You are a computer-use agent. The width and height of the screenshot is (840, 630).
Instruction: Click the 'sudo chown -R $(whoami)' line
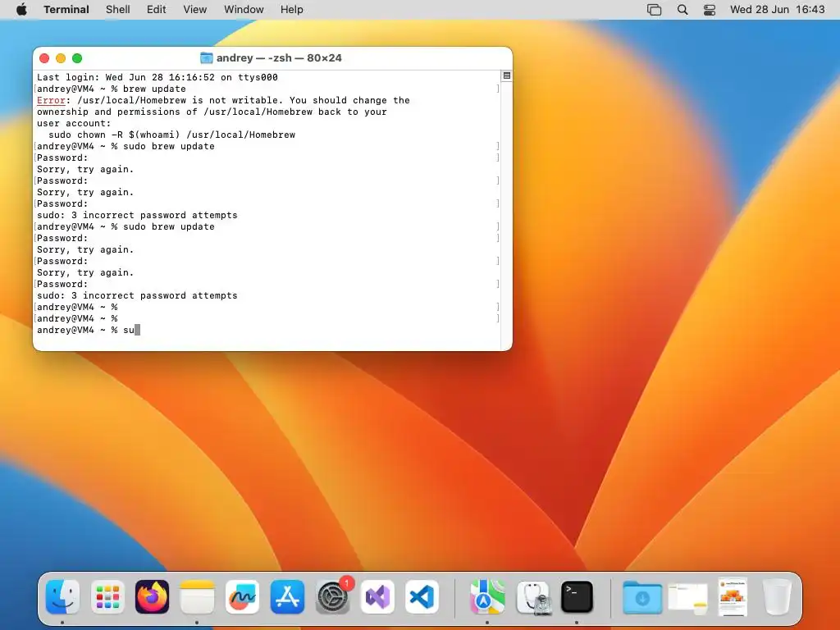pos(172,135)
